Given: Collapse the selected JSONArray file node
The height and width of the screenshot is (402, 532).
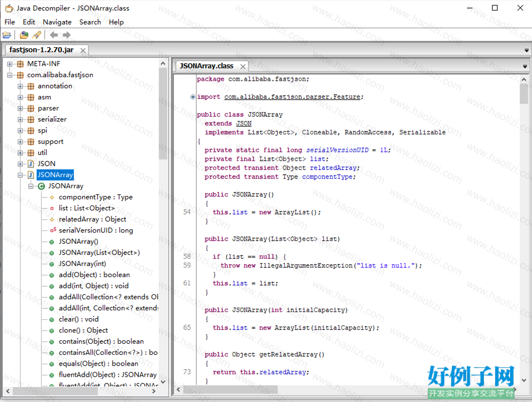Looking at the screenshot, I should tap(20, 175).
